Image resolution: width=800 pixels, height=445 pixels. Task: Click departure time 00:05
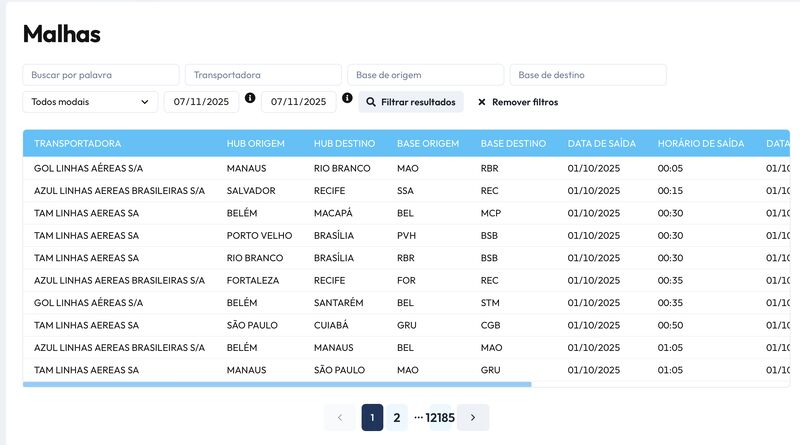pos(670,168)
